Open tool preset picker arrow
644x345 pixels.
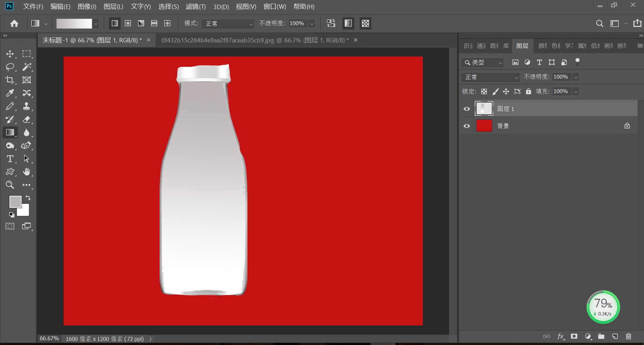click(46, 24)
